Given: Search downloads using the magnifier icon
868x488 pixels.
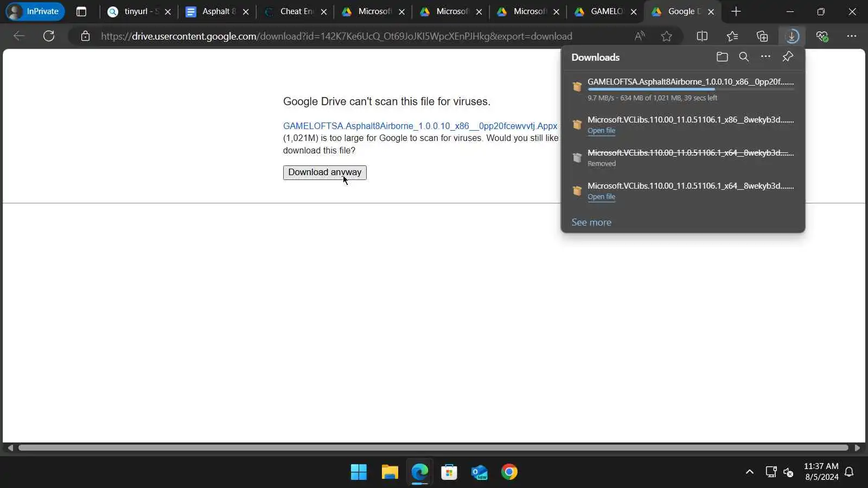Looking at the screenshot, I should point(744,57).
